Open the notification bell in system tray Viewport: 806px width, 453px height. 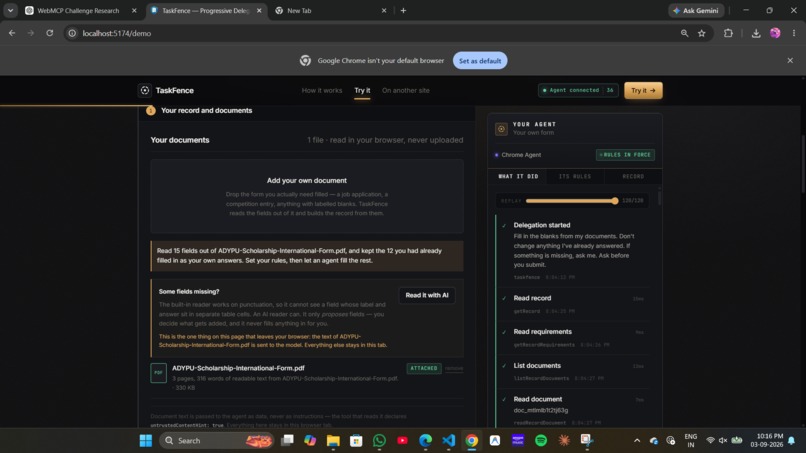792,441
